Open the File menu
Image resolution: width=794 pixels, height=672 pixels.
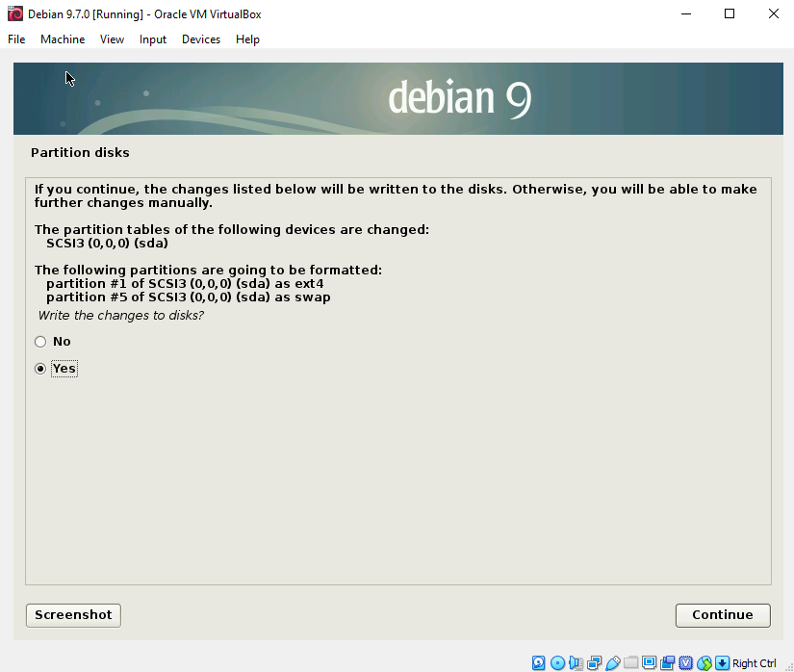(x=16, y=39)
